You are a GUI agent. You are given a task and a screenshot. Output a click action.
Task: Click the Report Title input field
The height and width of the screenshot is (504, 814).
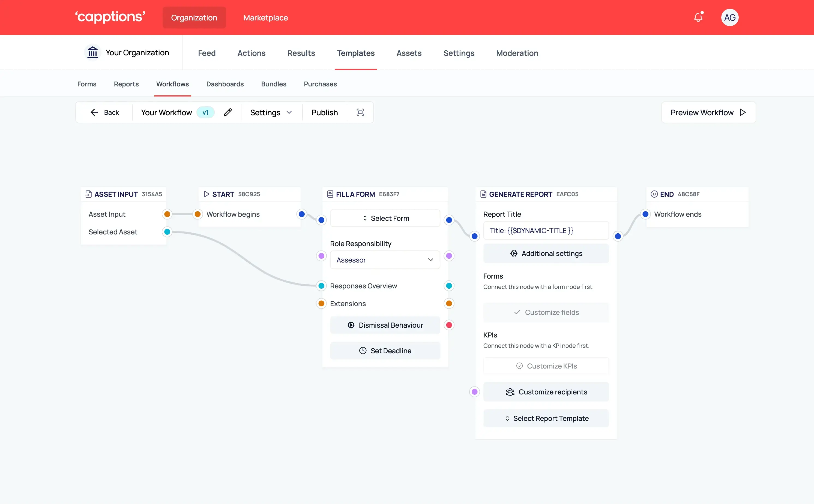coord(546,230)
